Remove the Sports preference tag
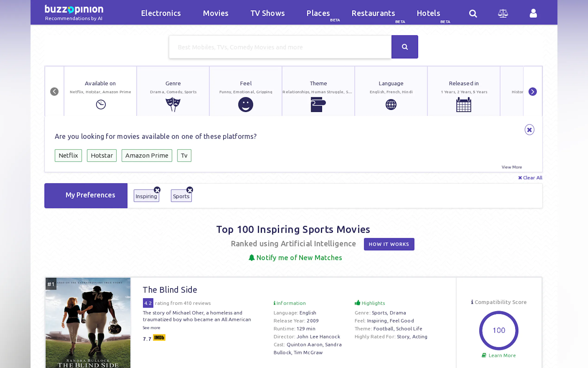 click(x=190, y=190)
